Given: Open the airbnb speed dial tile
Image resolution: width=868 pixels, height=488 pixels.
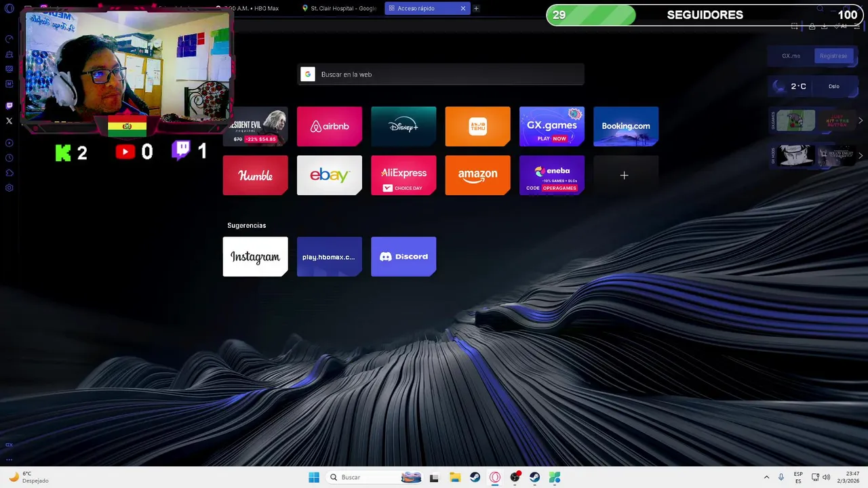Looking at the screenshot, I should click(x=330, y=126).
